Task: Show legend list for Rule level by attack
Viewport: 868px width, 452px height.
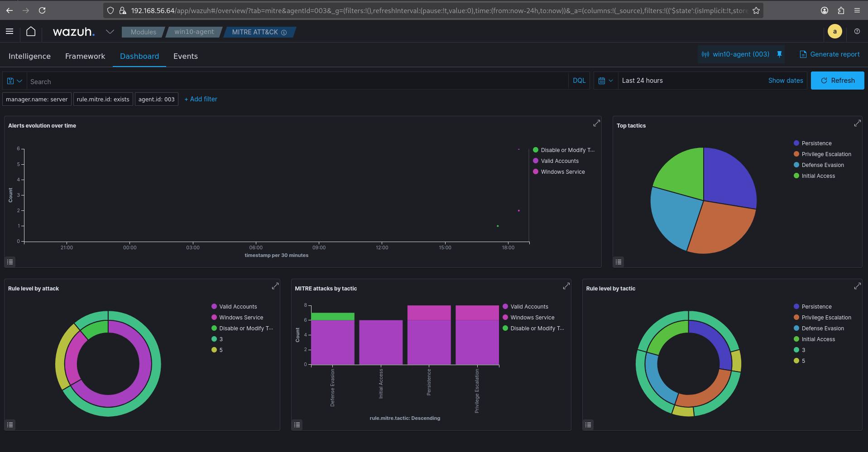Action: [10, 425]
